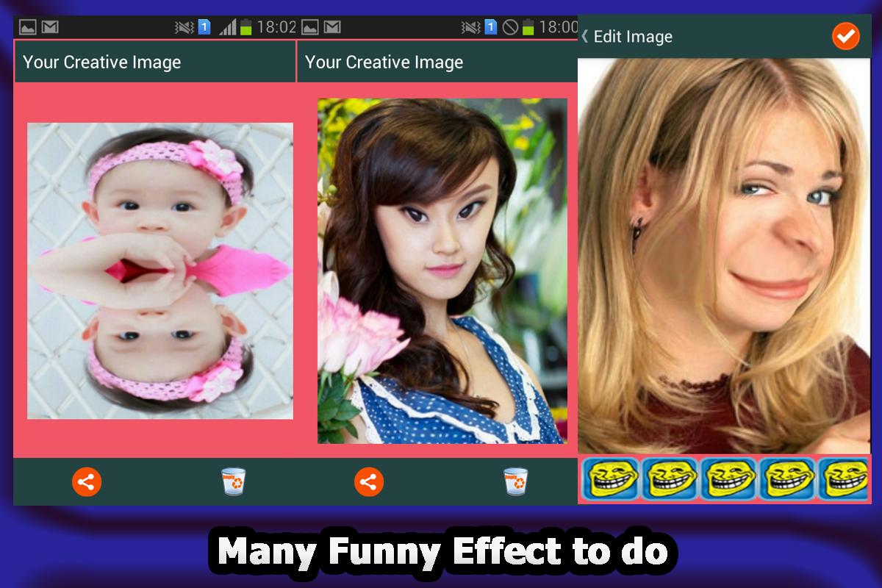This screenshot has height=588, width=882.
Task: Tap vibrate mode icon in second status bar
Action: click(x=470, y=27)
